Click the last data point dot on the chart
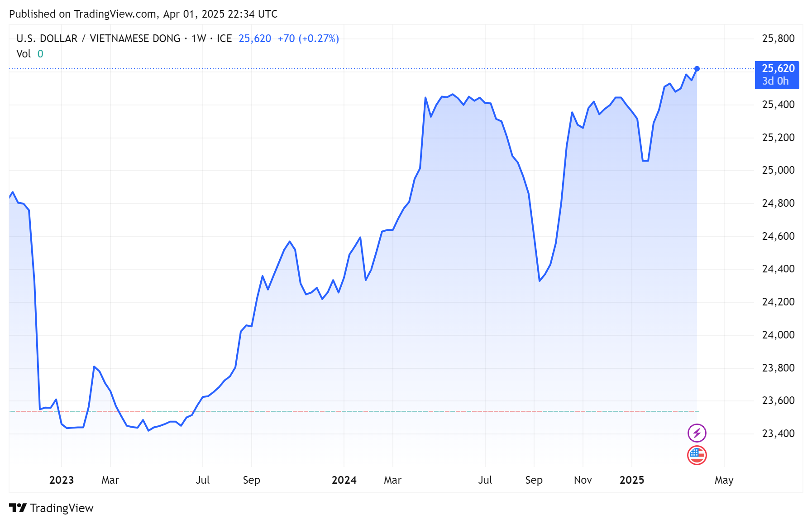Viewport: 812px width, 524px height. (697, 69)
